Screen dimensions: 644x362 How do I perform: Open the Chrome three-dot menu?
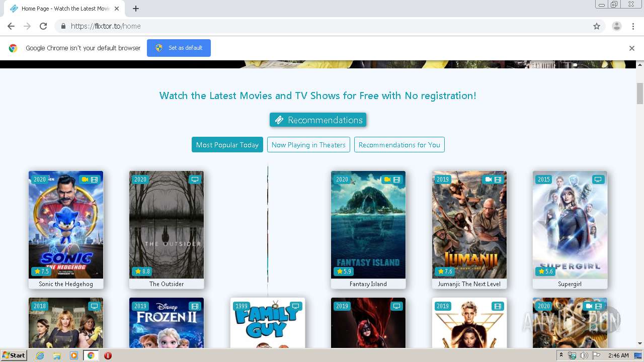[x=633, y=26]
